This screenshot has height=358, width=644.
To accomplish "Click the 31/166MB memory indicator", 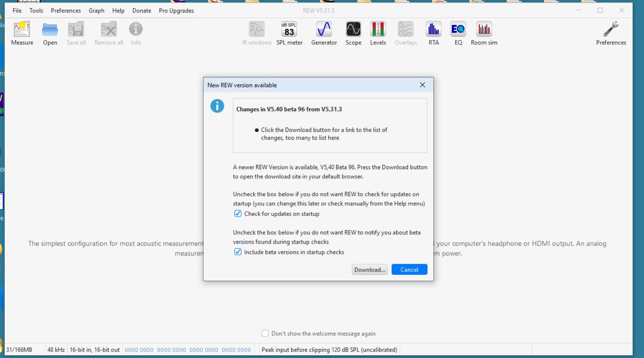I will pos(19,350).
